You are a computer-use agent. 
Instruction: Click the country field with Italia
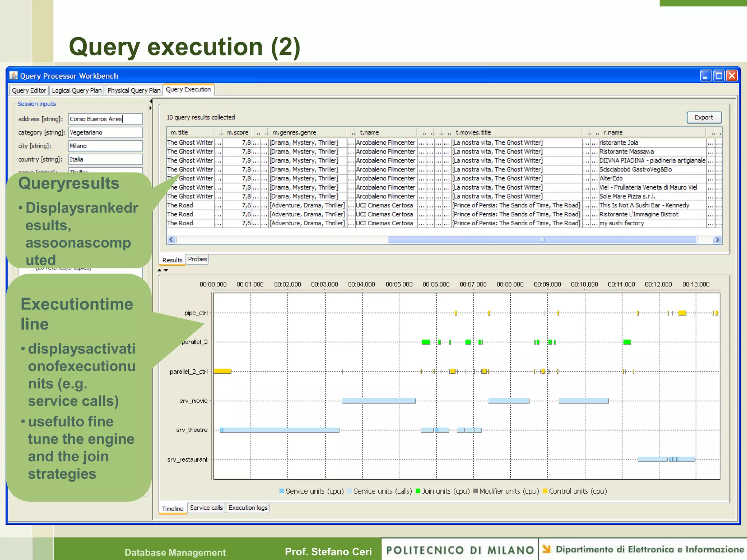coord(105,159)
